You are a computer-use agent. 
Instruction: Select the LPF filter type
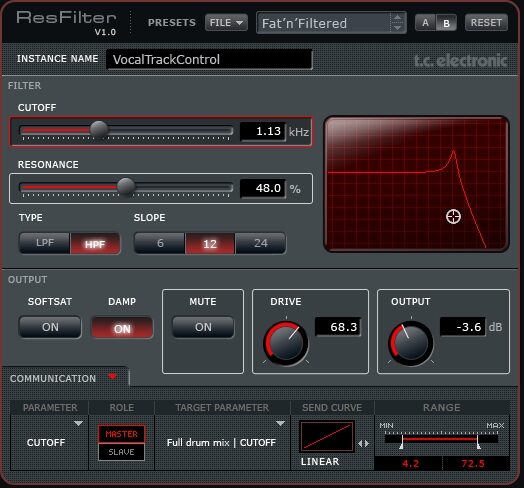(44, 243)
